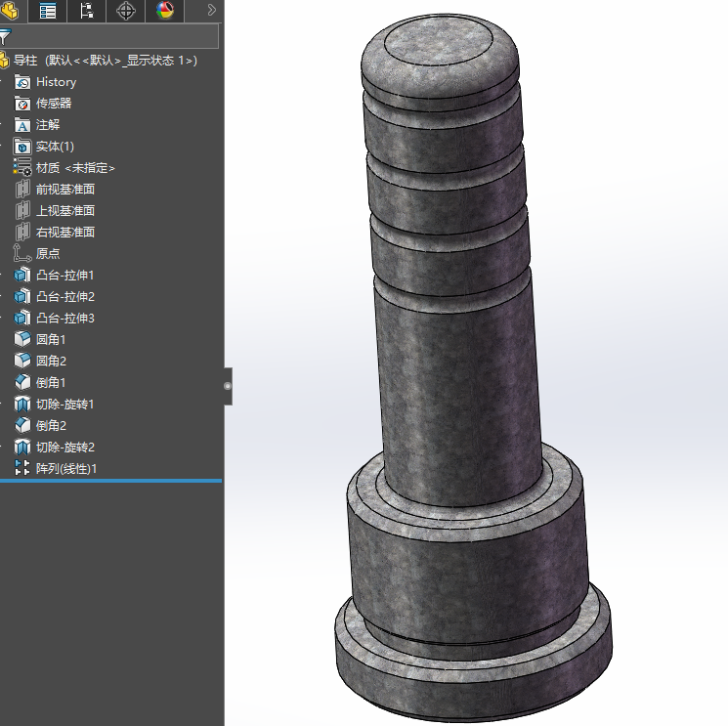728x726 pixels.
Task: Click the 切除-旋转2 revolved cut icon
Action: (22, 447)
